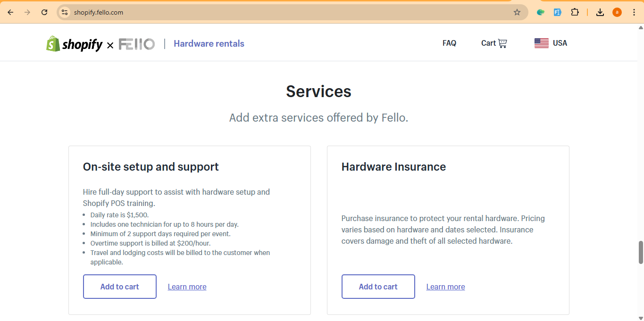Screen dimensions: 644x321
Task: Click the Shopify bag logo
Action: (x=53, y=44)
